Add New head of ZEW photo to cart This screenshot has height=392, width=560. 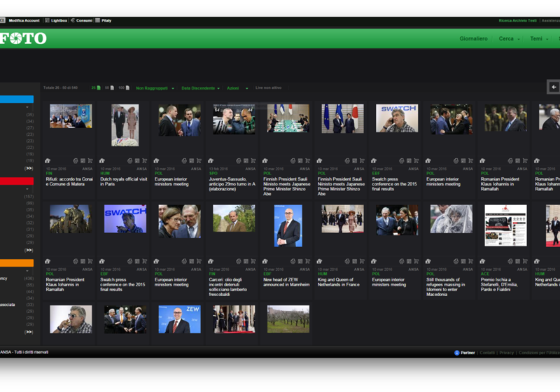(307, 261)
